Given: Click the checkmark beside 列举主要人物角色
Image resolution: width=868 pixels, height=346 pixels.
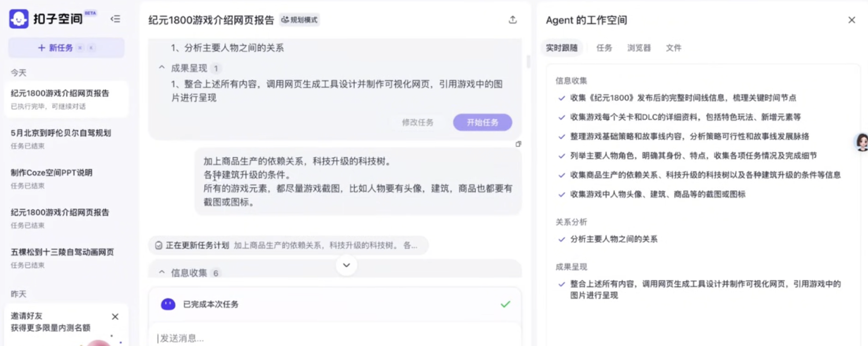Looking at the screenshot, I should [561, 156].
